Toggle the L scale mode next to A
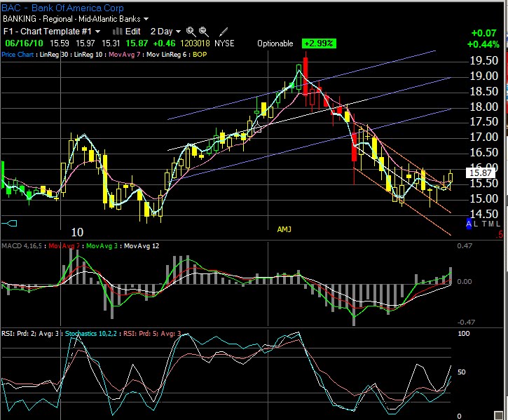Screen dimensions: 508x420 (476, 224)
